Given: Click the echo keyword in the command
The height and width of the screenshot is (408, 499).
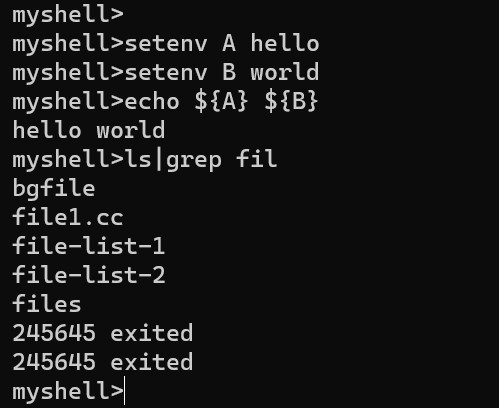Looking at the screenshot, I should [x=152, y=101].
